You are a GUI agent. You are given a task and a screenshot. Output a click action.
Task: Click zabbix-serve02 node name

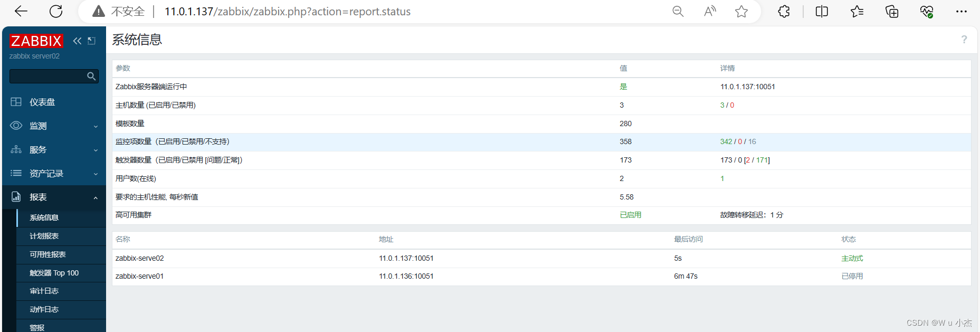point(139,258)
